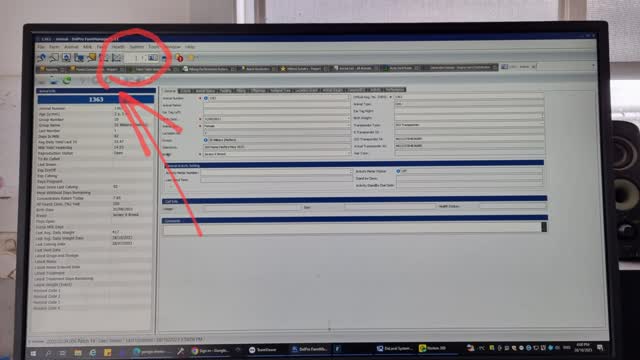This screenshot has width=640, height=360.
Task: Open the Official Reg. No. label dropdown arrow
Action: click(x=390, y=97)
